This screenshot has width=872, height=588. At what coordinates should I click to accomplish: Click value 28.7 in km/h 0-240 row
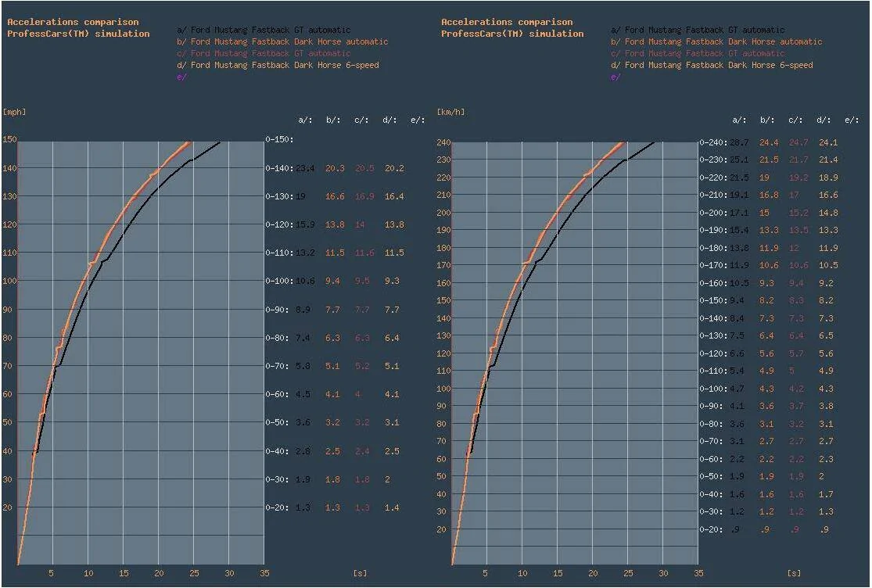pyautogui.click(x=739, y=142)
